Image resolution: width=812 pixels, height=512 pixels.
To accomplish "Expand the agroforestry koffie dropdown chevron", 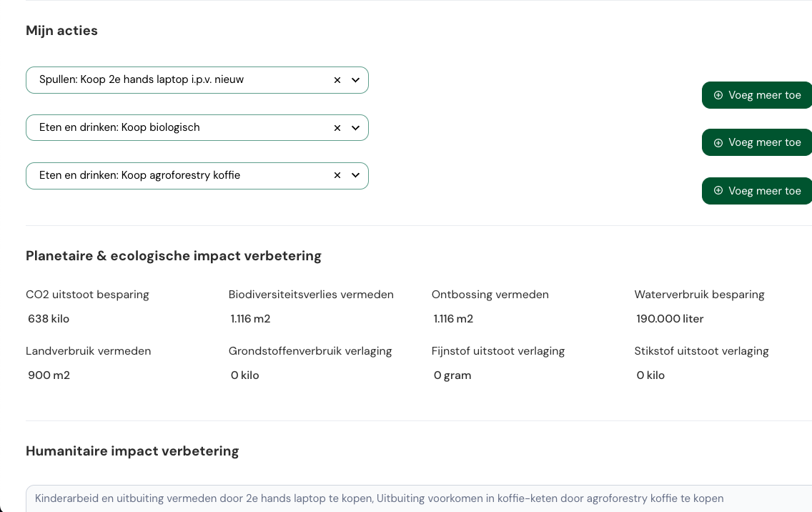I will coord(355,176).
